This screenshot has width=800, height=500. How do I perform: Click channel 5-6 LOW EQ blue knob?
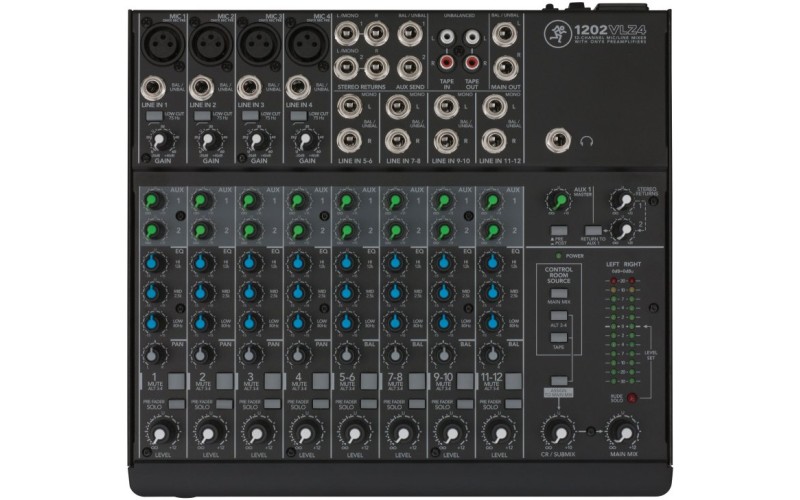[346, 322]
